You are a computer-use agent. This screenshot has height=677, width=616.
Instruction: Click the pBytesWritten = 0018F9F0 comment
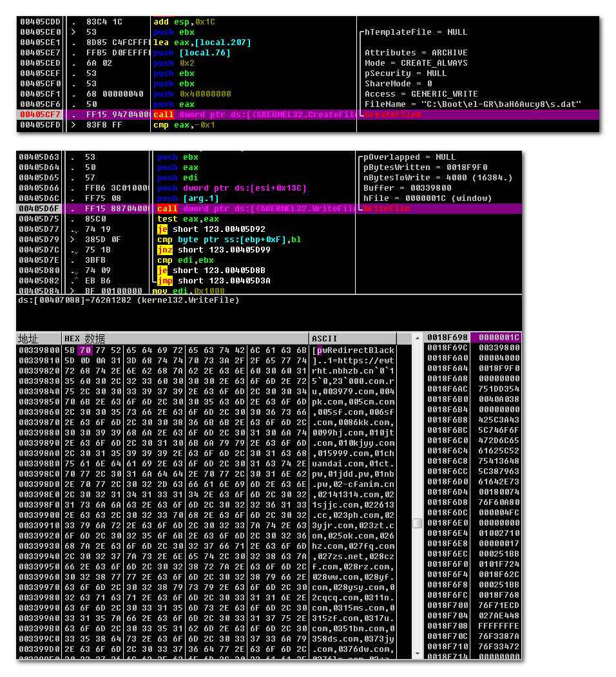point(425,167)
